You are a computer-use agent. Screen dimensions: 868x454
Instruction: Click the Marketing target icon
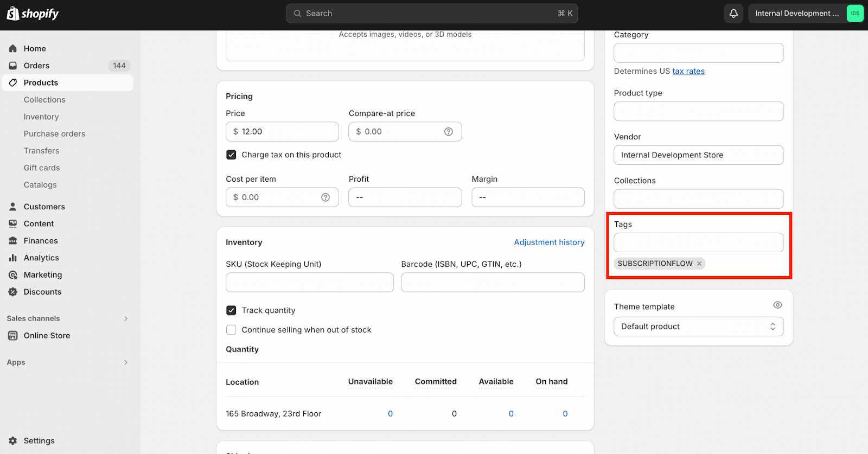[x=13, y=275]
